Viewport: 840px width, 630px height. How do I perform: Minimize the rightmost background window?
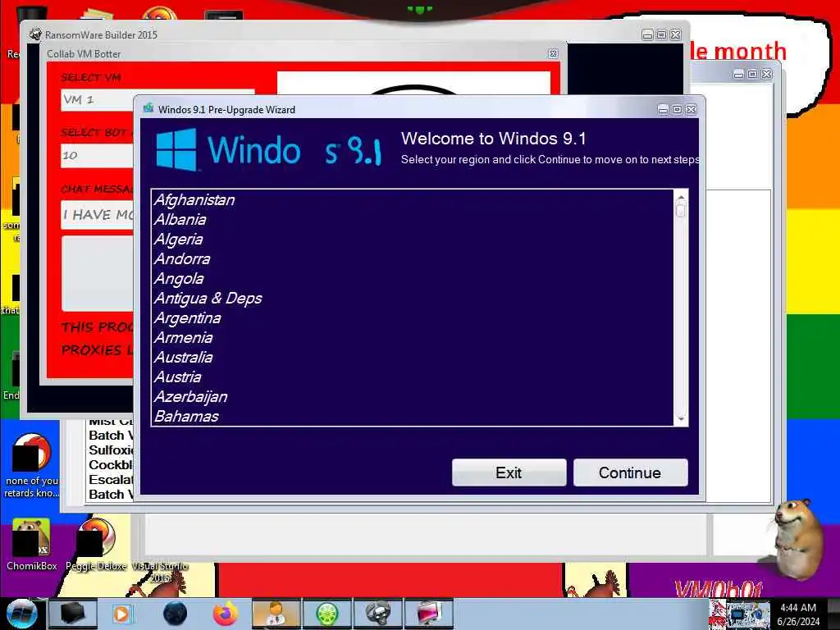pos(738,74)
